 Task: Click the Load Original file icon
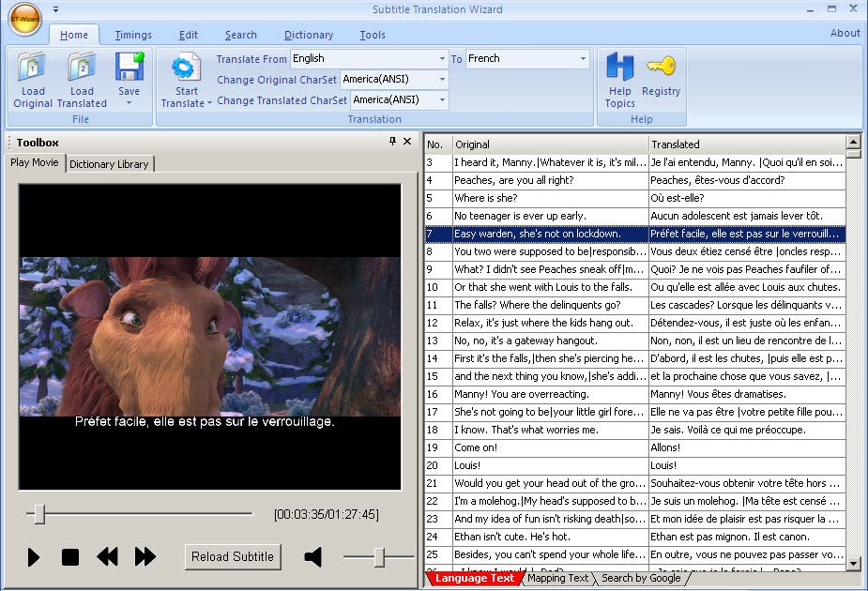(32, 67)
